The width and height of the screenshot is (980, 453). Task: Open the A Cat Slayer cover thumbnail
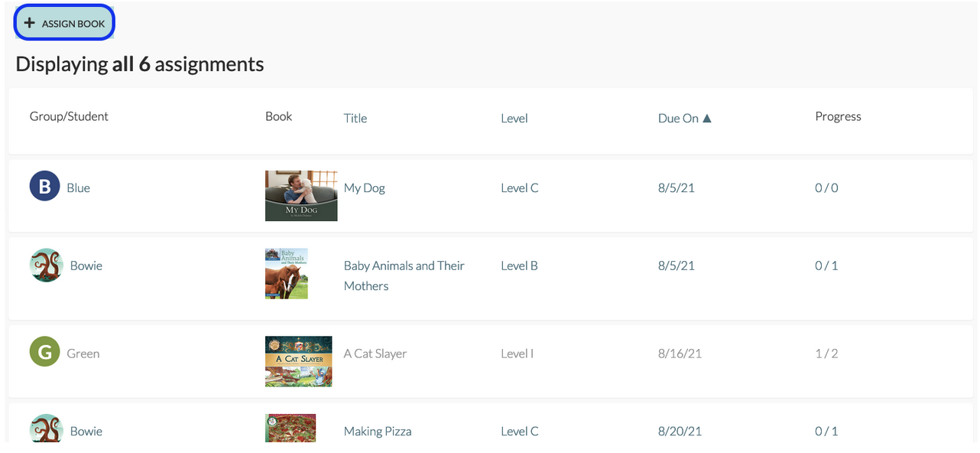299,361
